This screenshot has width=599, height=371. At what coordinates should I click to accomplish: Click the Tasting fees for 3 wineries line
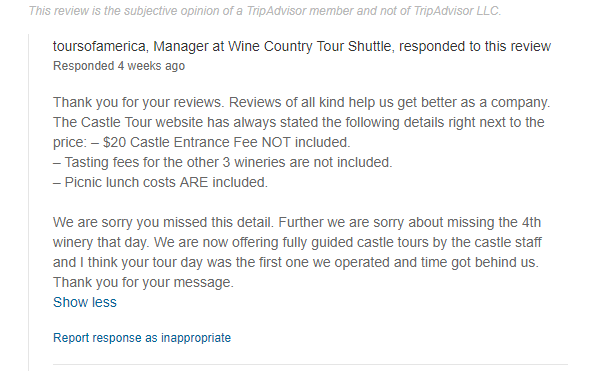pos(223,162)
